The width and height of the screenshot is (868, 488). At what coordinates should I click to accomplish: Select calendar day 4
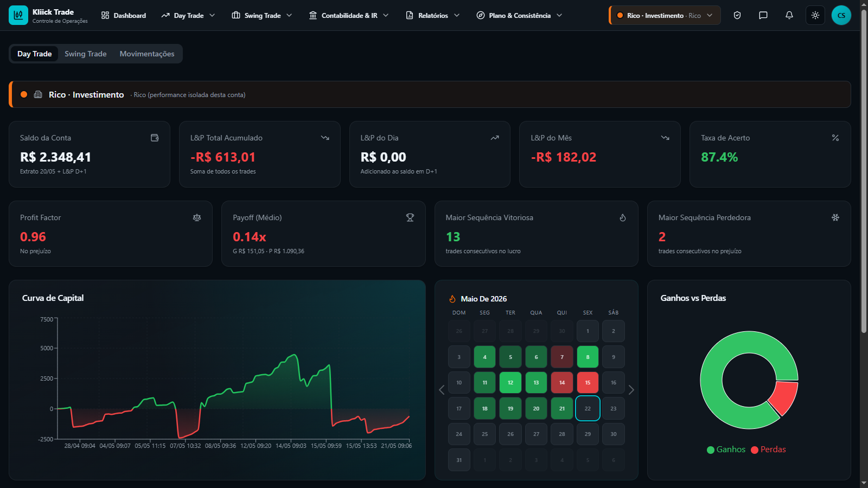pyautogui.click(x=484, y=357)
